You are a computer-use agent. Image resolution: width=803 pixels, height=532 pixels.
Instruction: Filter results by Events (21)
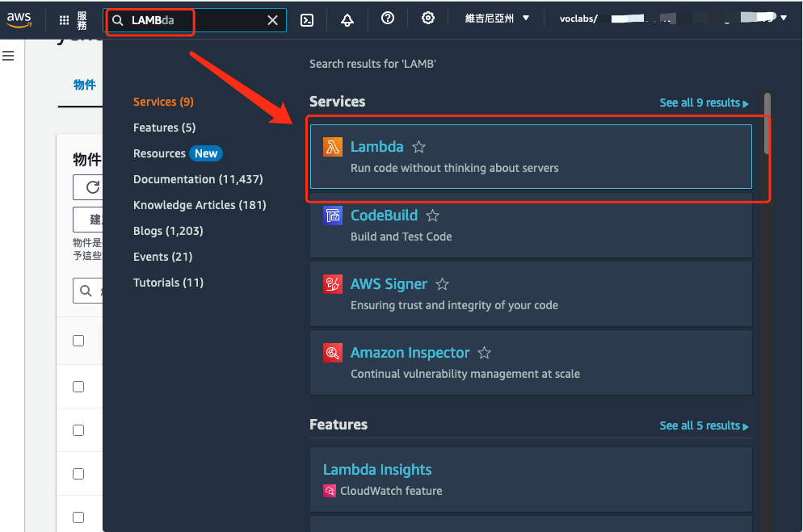pos(163,257)
